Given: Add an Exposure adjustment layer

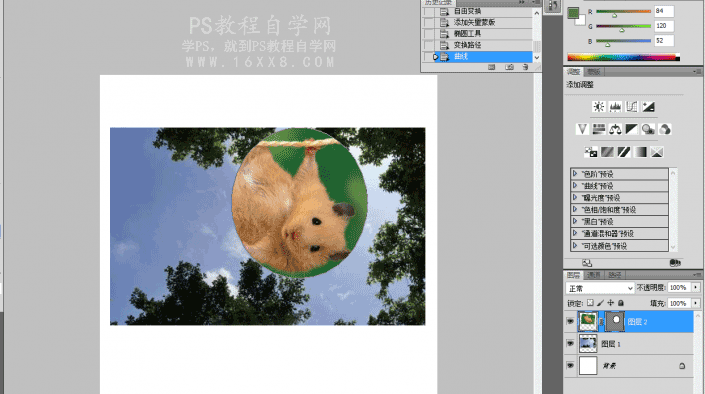Looking at the screenshot, I should click(x=648, y=107).
